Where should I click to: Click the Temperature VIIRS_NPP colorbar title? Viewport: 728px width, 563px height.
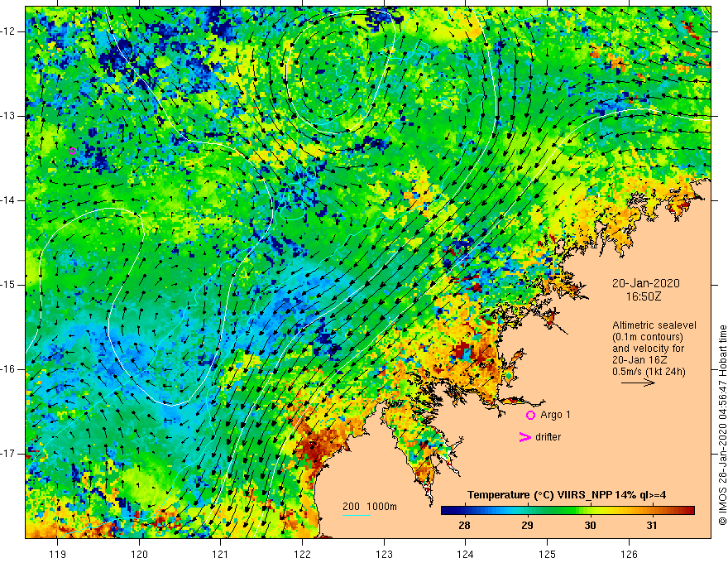coord(567,495)
